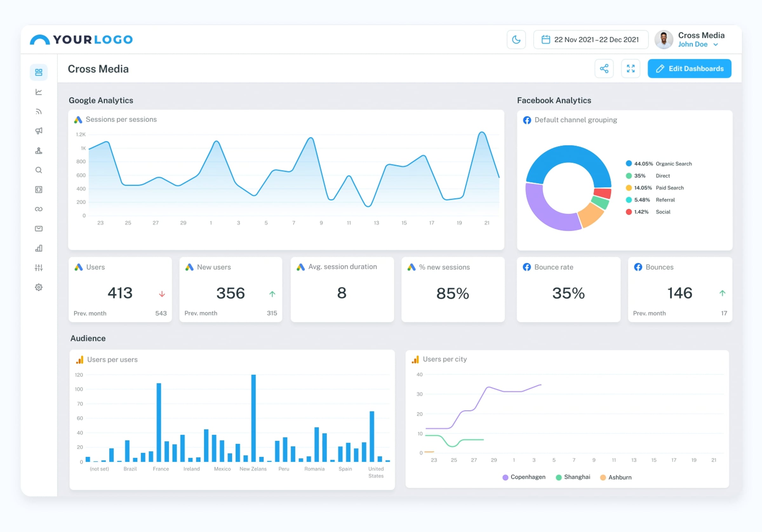Open the sliders filter sidebar icon
The image size is (762, 532).
tap(38, 268)
